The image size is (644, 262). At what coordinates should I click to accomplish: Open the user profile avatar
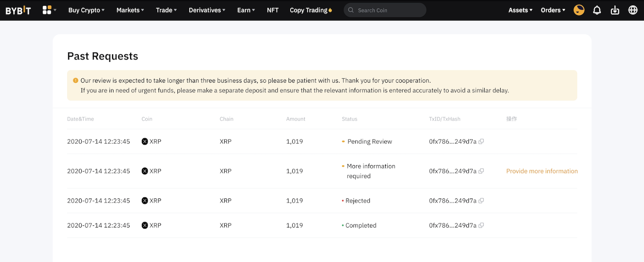point(579,10)
